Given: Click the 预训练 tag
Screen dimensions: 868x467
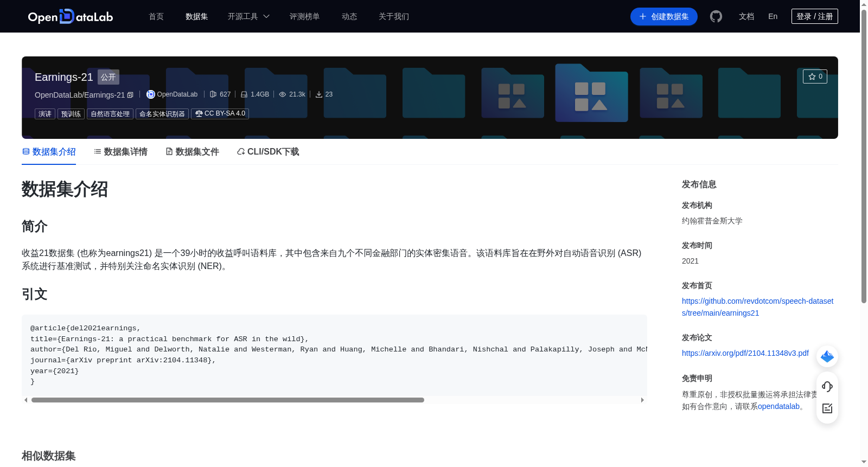Looking at the screenshot, I should tap(71, 114).
